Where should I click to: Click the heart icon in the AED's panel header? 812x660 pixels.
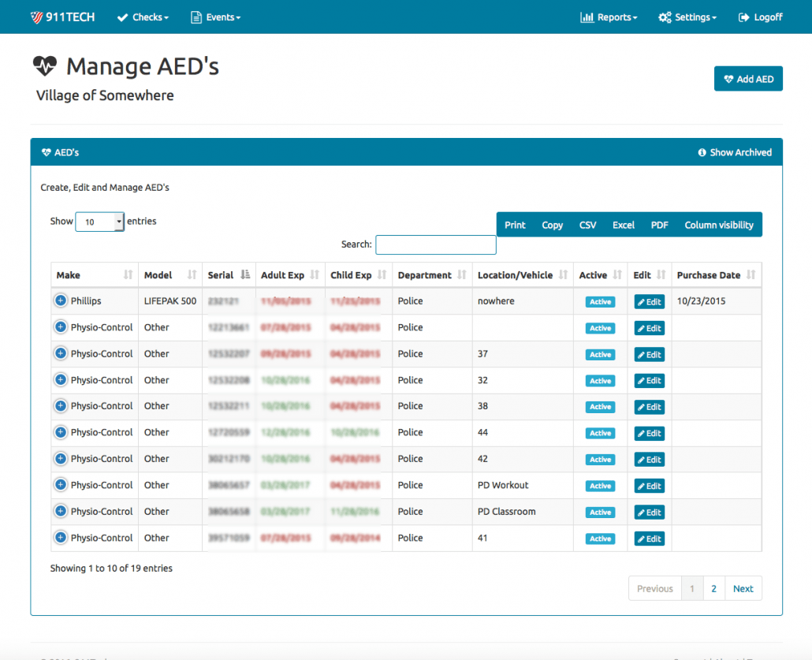pos(45,152)
